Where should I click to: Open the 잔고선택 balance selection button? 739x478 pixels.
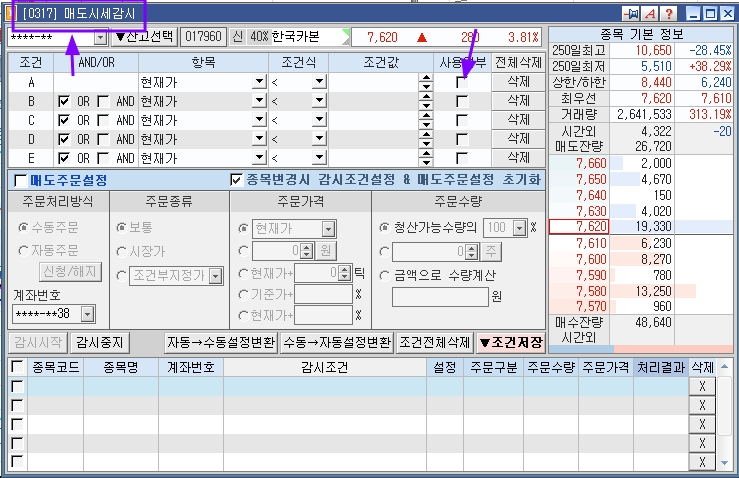[144, 37]
